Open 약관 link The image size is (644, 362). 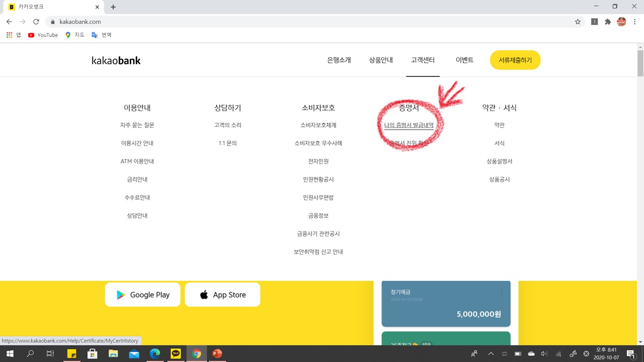click(x=500, y=125)
